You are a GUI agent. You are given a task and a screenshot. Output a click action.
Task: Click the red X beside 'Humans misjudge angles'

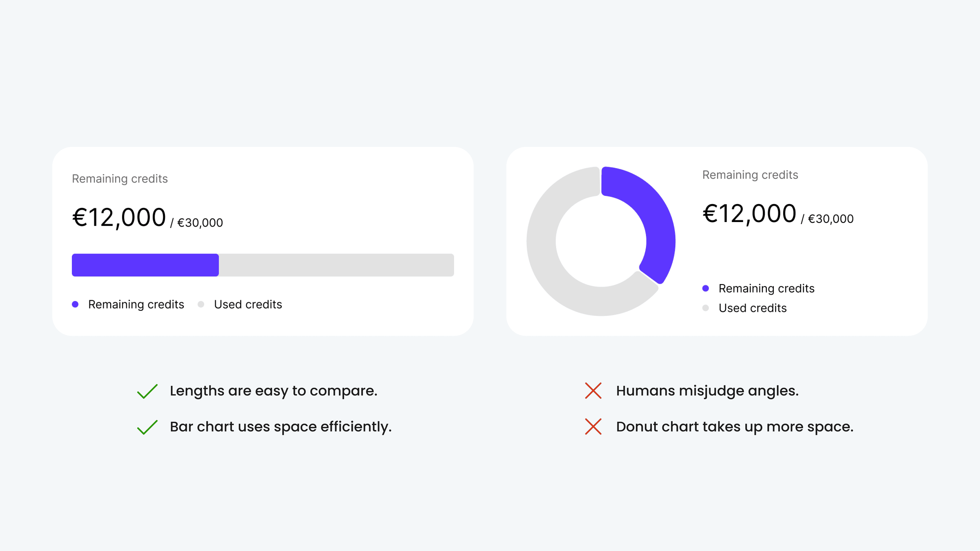click(593, 390)
